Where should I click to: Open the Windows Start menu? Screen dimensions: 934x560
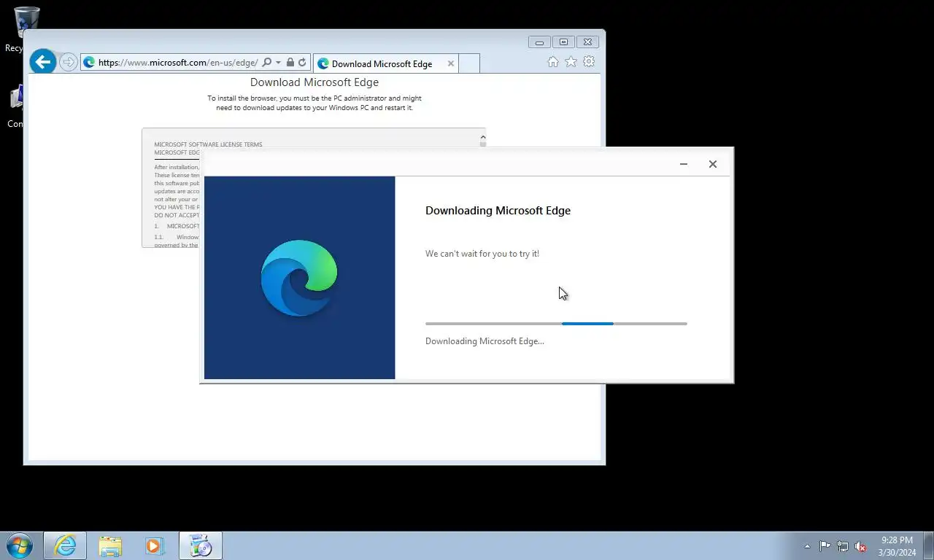point(20,545)
